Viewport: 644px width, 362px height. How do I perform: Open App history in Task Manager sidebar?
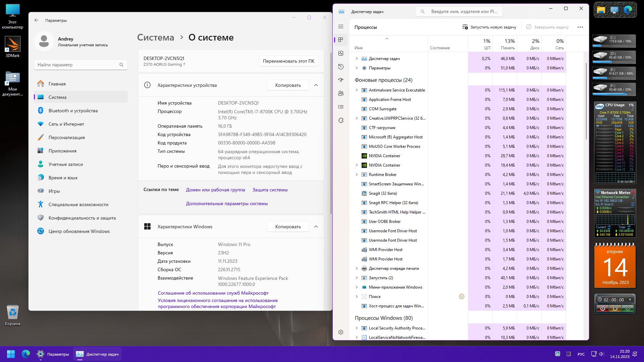pyautogui.click(x=341, y=67)
